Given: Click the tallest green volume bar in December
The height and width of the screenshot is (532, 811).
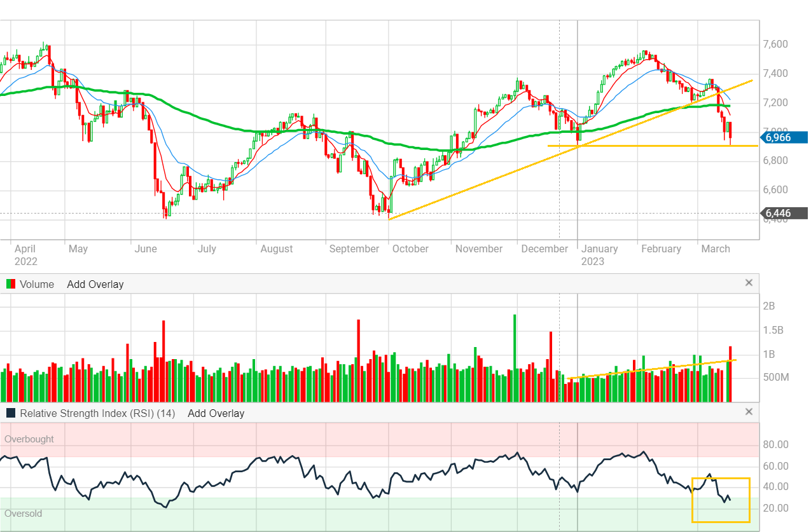Looking at the screenshot, I should click(514, 356).
